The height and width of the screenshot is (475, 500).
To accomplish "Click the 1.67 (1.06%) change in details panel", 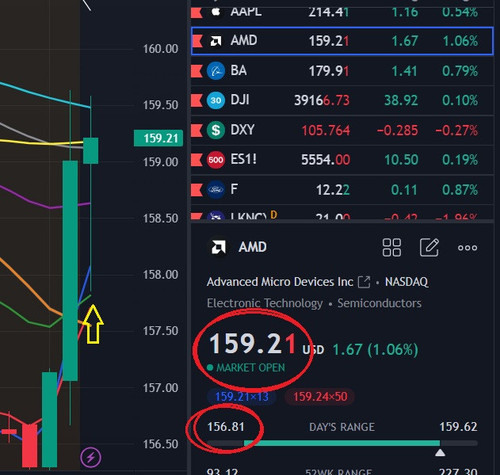I will click(375, 350).
